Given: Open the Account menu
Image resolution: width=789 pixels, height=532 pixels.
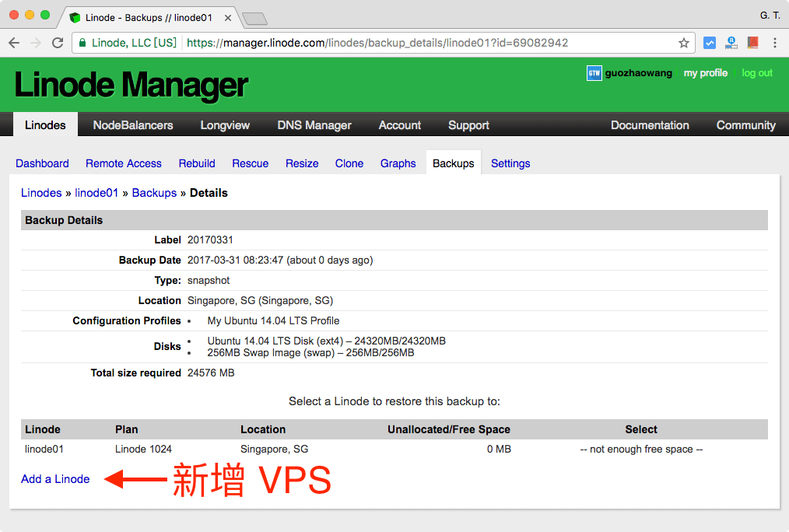Looking at the screenshot, I should [x=399, y=124].
